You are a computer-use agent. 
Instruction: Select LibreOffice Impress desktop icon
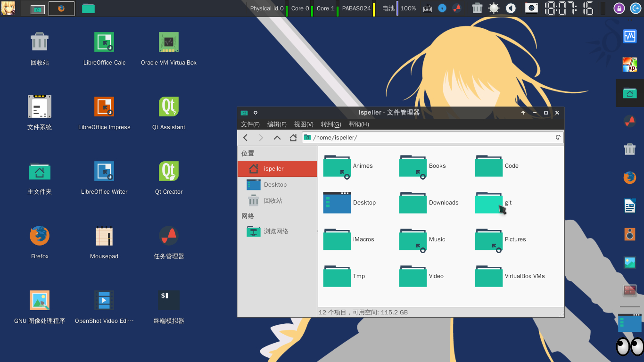tap(104, 114)
